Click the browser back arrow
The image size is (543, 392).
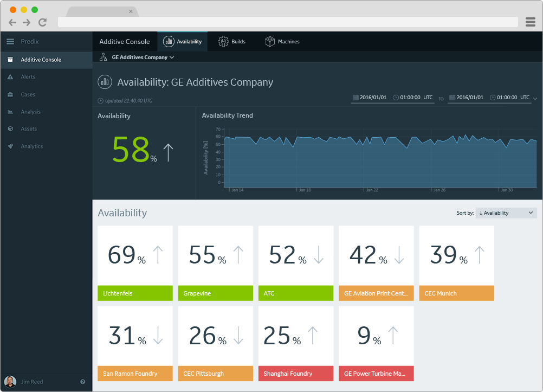[12, 23]
